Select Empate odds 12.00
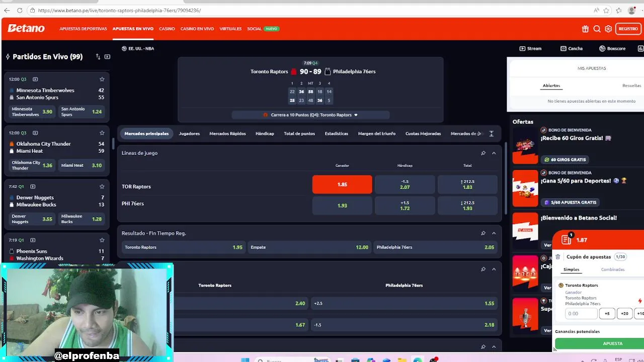 tap(309, 247)
